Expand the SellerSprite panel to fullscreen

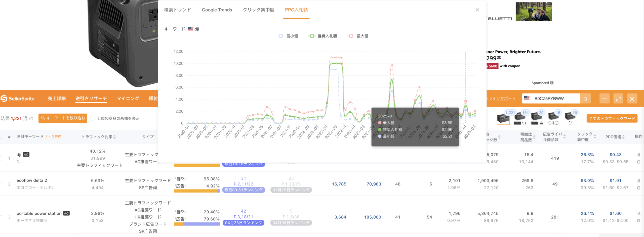pyautogui.click(x=618, y=99)
